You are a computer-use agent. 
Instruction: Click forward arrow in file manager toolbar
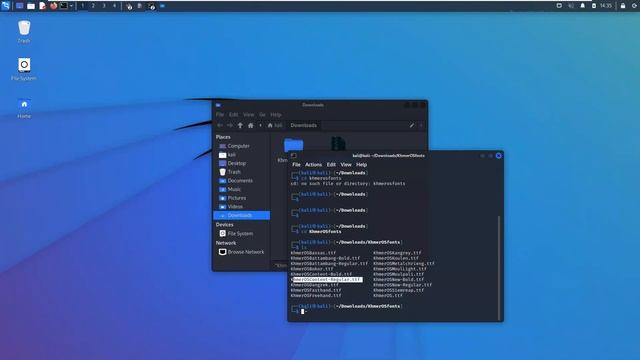point(230,125)
